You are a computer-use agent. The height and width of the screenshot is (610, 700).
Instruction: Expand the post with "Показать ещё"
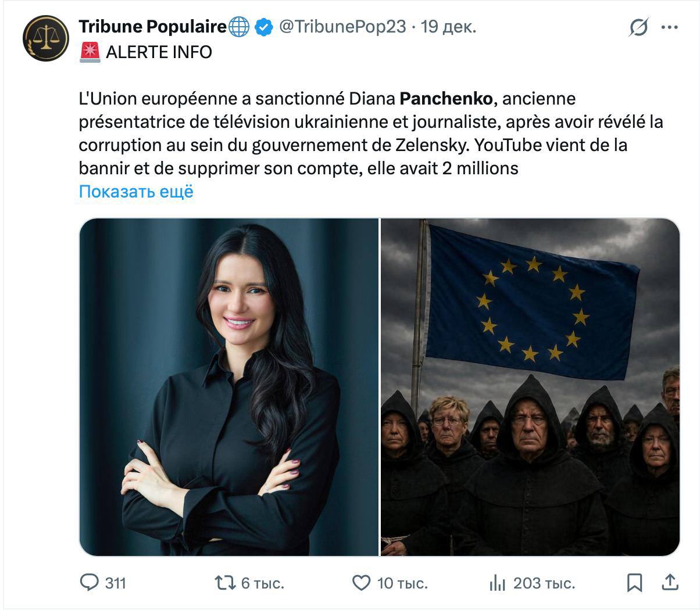point(136,192)
